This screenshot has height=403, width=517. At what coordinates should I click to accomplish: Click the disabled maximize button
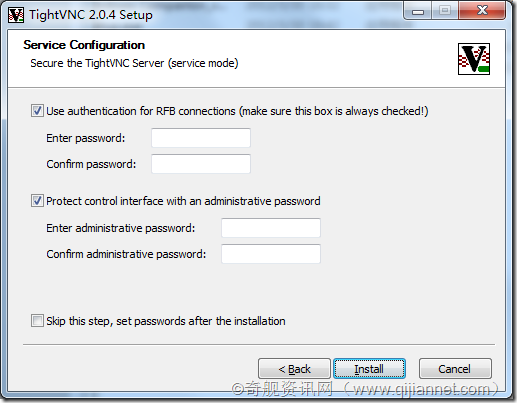point(445,11)
